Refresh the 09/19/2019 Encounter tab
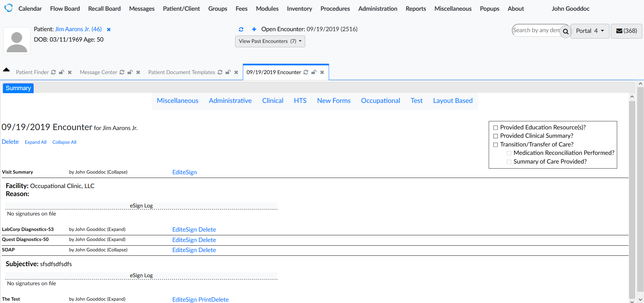This screenshot has height=303, width=644. coord(306,72)
